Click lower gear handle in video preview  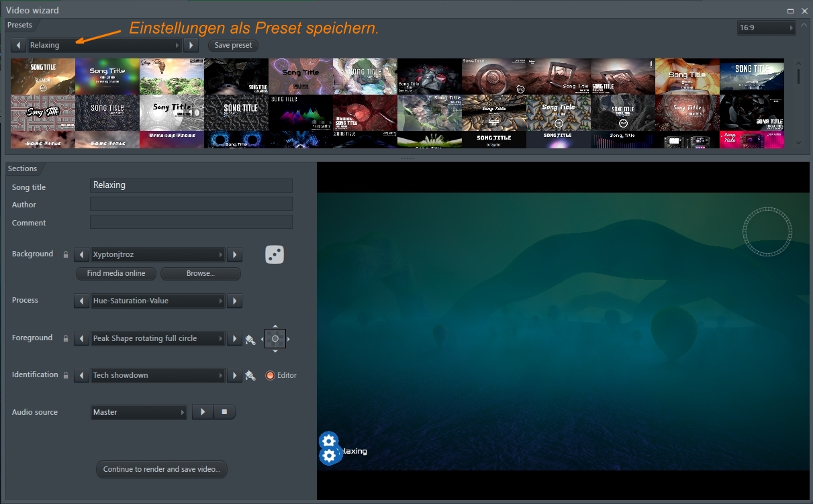tap(329, 456)
